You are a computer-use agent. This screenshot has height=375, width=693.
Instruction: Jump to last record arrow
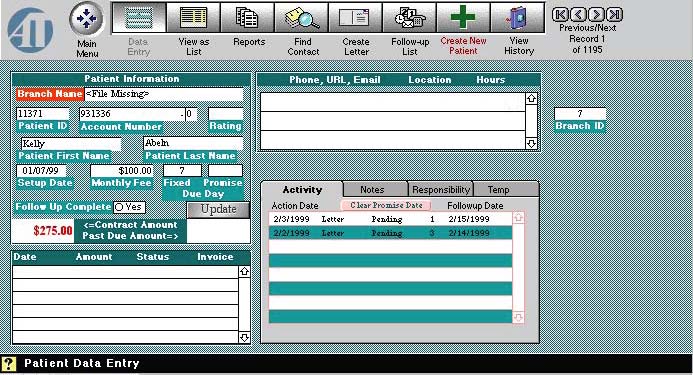point(614,15)
